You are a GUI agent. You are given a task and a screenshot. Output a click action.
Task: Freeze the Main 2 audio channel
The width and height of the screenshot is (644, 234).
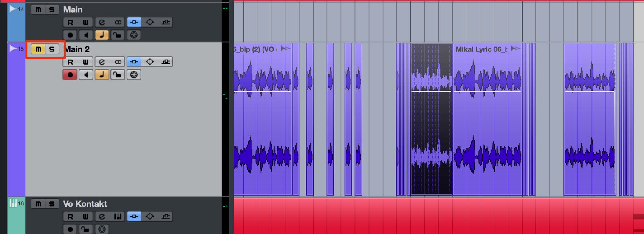tap(133, 75)
